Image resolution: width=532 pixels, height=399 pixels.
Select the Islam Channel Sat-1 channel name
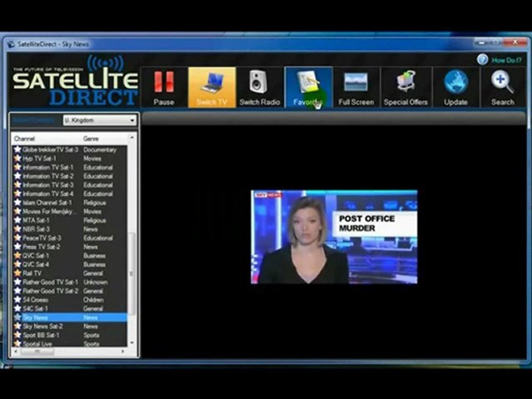(x=47, y=203)
